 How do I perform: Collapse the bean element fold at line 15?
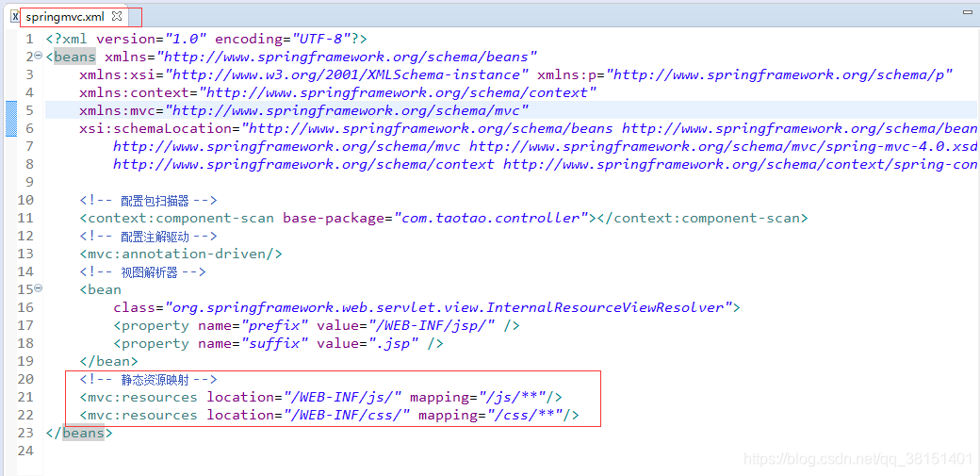tap(38, 288)
